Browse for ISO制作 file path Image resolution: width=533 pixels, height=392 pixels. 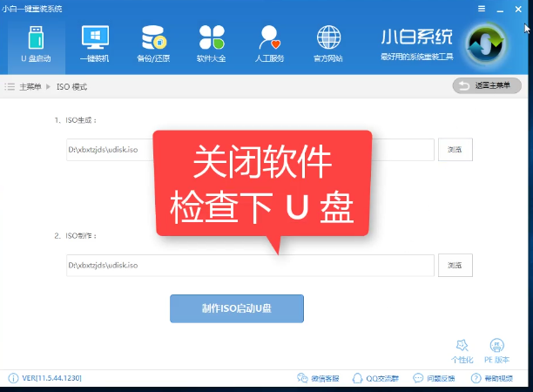455,265
